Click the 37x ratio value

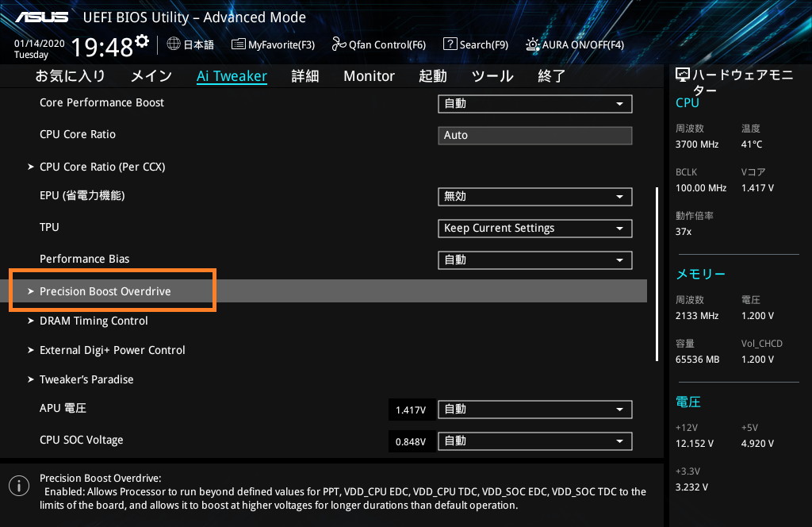click(683, 231)
